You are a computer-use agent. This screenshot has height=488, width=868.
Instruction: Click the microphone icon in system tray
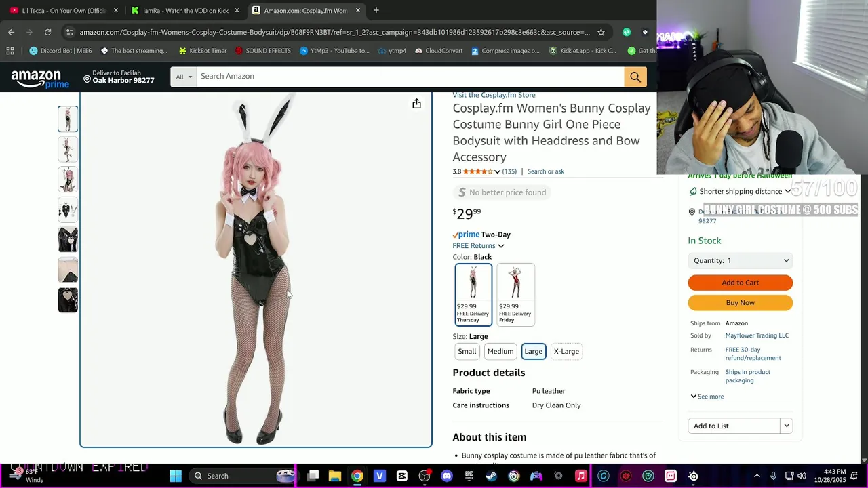tap(773, 476)
